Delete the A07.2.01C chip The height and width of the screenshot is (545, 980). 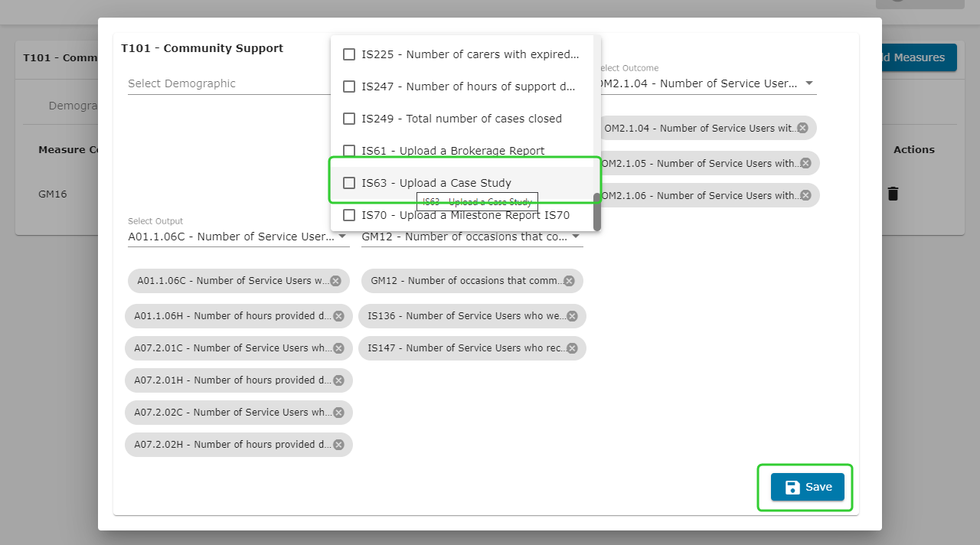[338, 348]
